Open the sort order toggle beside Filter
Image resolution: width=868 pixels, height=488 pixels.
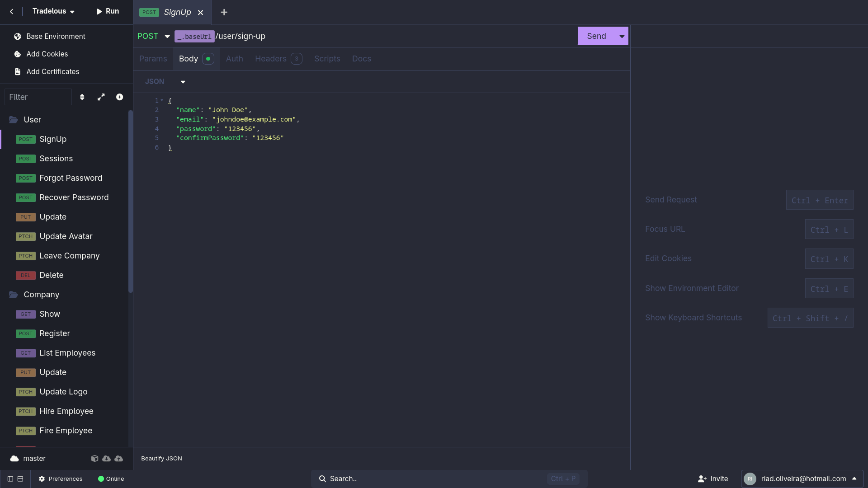(82, 97)
